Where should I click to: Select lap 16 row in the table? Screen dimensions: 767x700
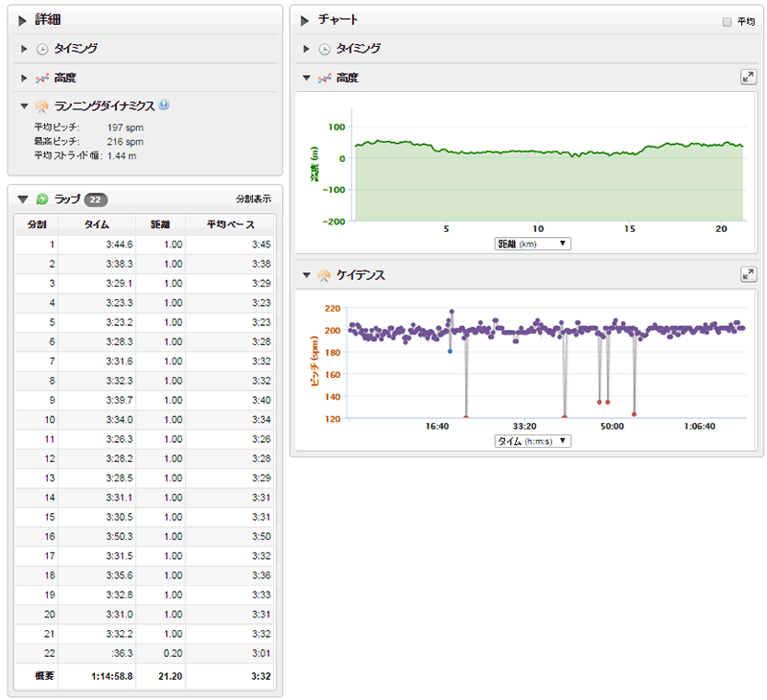point(144,536)
